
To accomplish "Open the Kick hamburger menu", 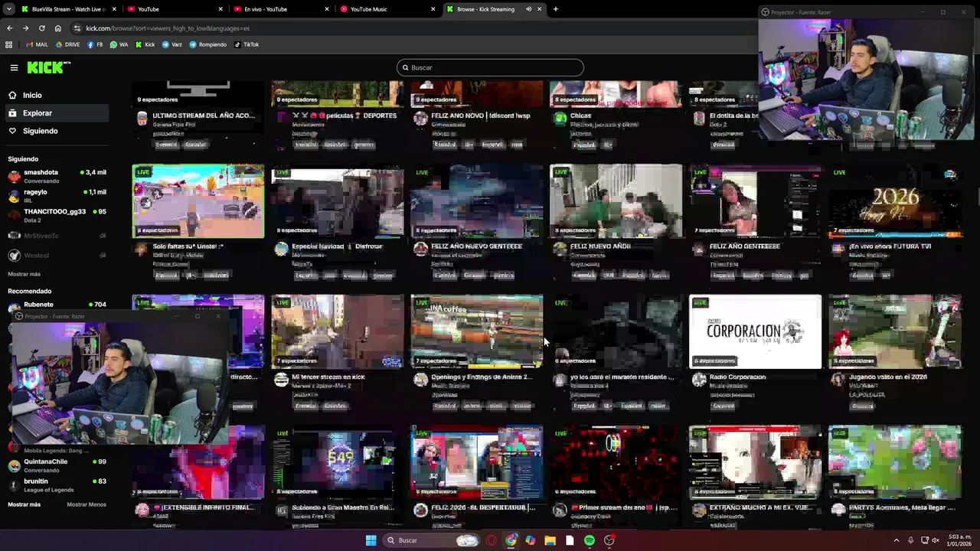I will pos(14,67).
